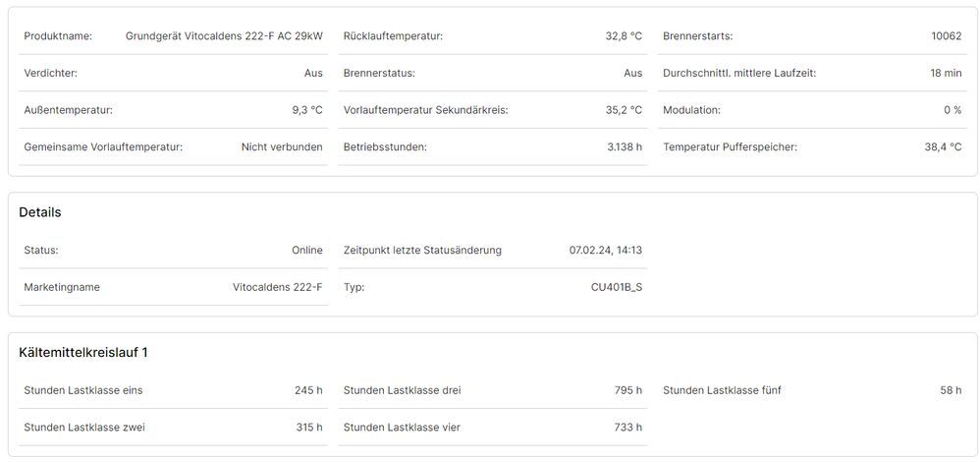Click Vorlauftemperatur Sekundärkreis value 35,2 °C

pos(624,110)
